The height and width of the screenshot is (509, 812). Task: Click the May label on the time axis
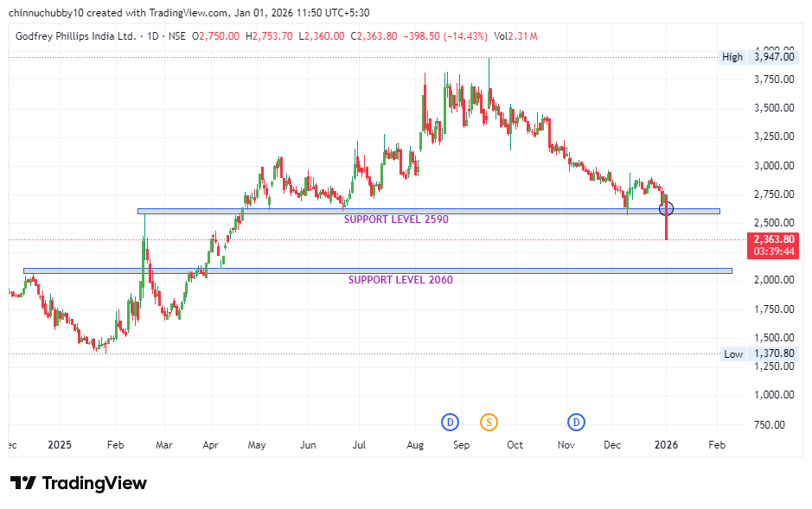[x=257, y=445]
